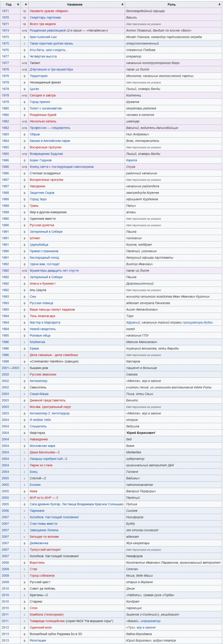Open the «Сны» film link

pyautogui.click(x=33, y=297)
